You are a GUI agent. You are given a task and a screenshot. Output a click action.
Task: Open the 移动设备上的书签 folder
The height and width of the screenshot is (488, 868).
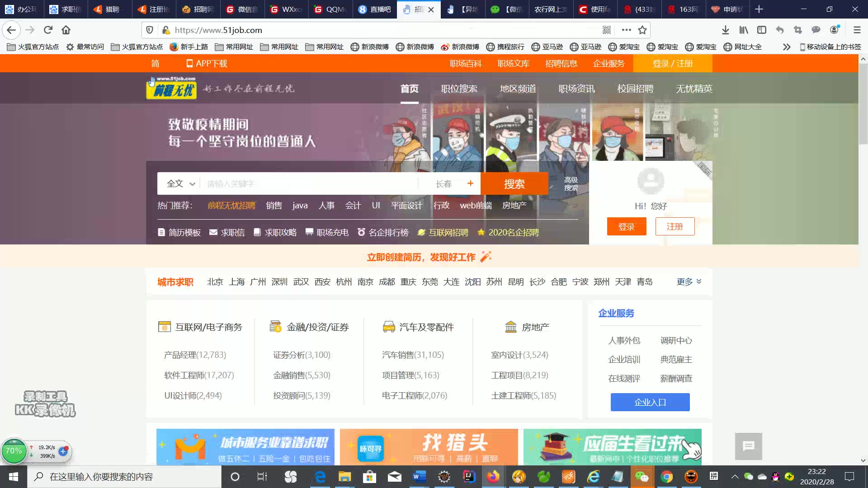(x=830, y=47)
